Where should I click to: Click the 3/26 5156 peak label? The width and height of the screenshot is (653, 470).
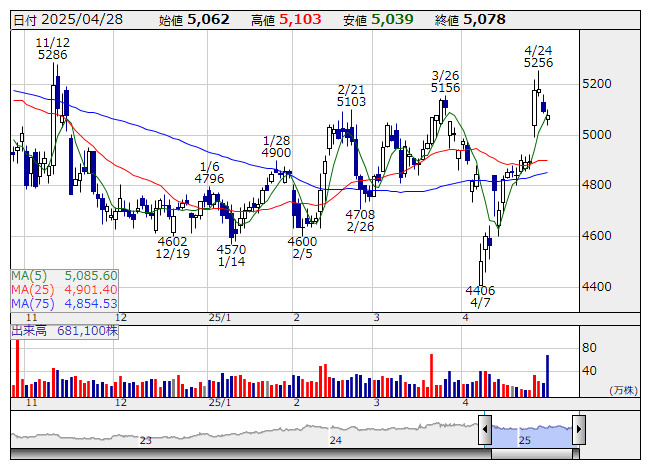[x=445, y=82]
